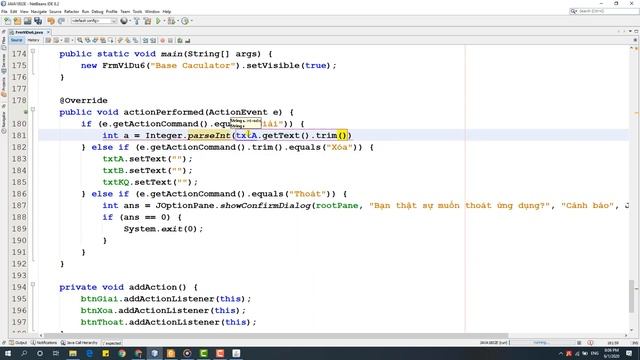Open the Java Call Hierarchy tab

tap(80, 343)
